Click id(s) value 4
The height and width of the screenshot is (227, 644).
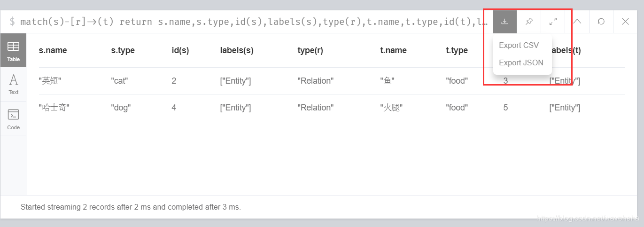(174, 108)
